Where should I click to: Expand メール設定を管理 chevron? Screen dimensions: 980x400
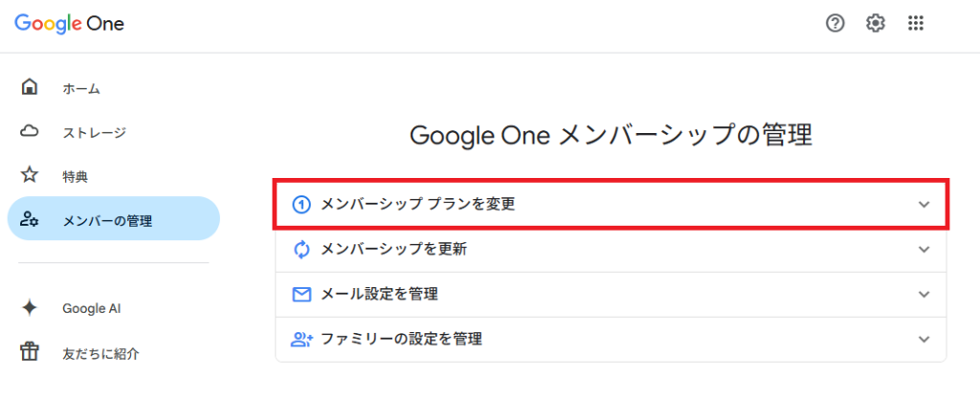[x=924, y=294]
